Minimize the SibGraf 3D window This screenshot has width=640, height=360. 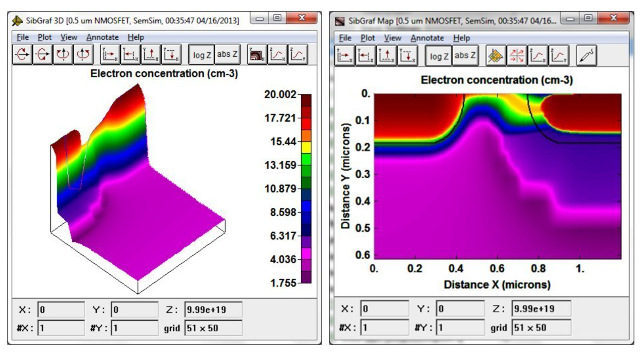[x=260, y=18]
